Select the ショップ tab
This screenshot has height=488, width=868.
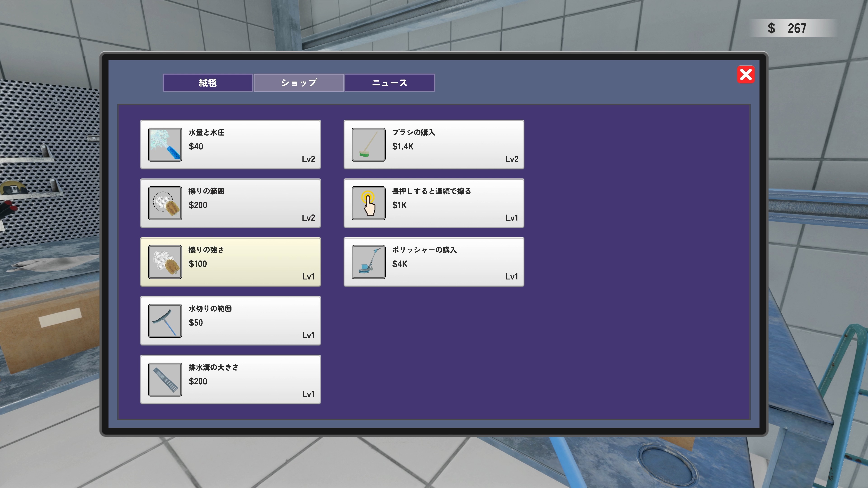(x=299, y=82)
